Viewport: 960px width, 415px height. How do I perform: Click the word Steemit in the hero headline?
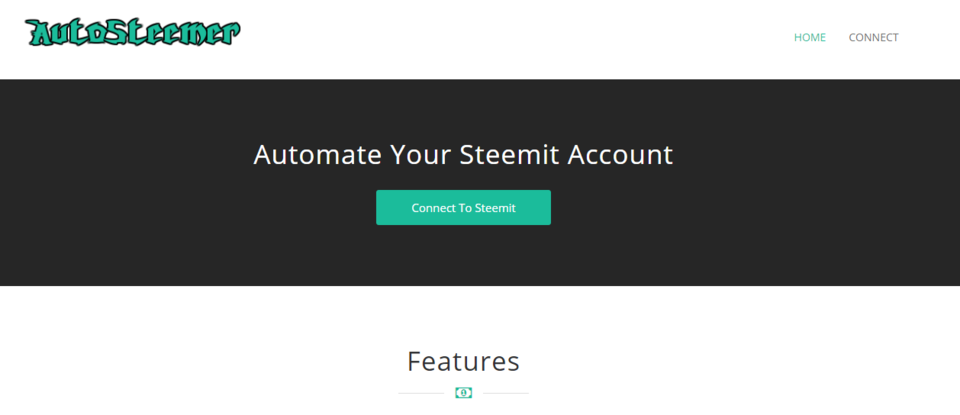[x=509, y=155]
